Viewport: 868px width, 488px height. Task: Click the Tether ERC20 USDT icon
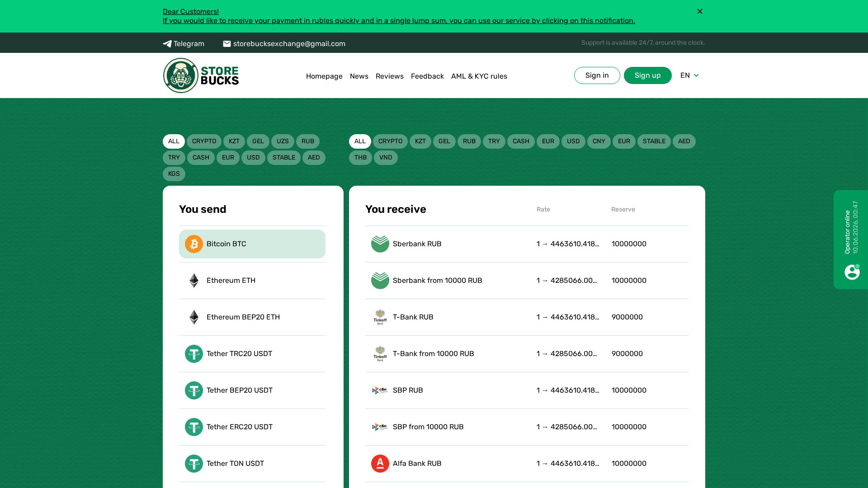193,427
